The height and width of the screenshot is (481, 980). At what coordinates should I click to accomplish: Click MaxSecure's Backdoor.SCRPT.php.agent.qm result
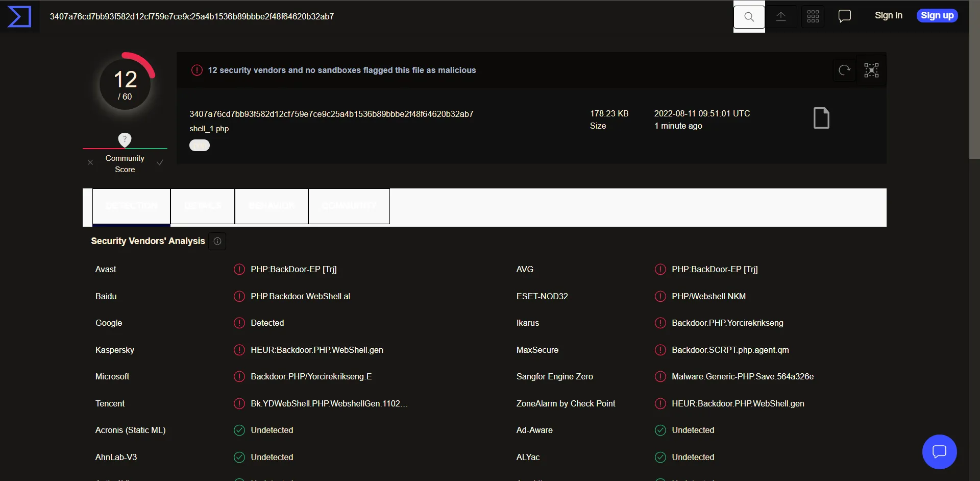pyautogui.click(x=730, y=350)
